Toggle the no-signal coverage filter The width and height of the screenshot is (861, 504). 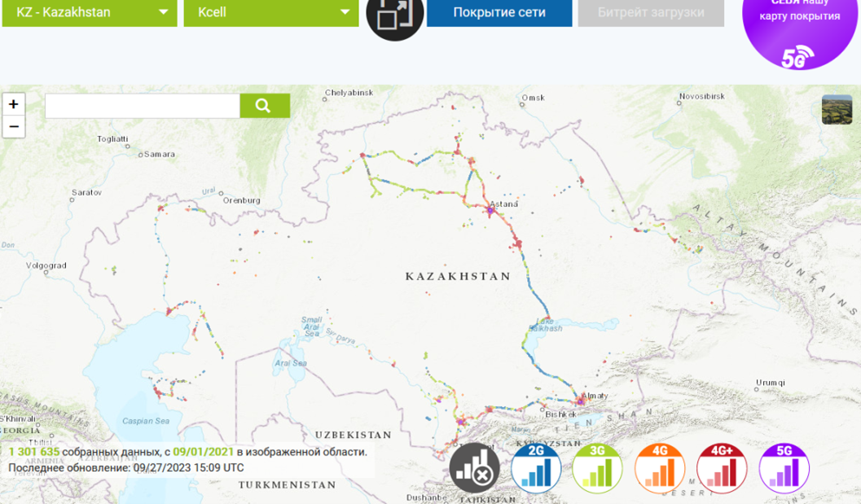pos(474,468)
